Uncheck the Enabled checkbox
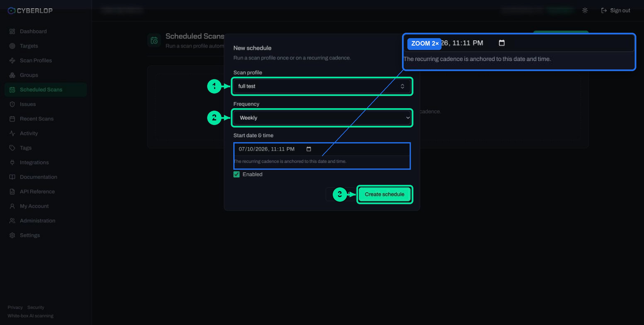This screenshot has width=644, height=325. click(236, 174)
